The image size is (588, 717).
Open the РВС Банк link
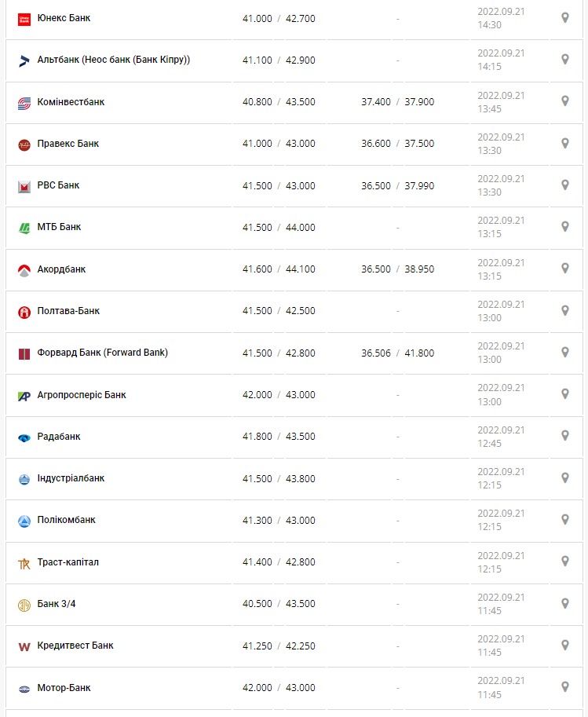(x=58, y=185)
